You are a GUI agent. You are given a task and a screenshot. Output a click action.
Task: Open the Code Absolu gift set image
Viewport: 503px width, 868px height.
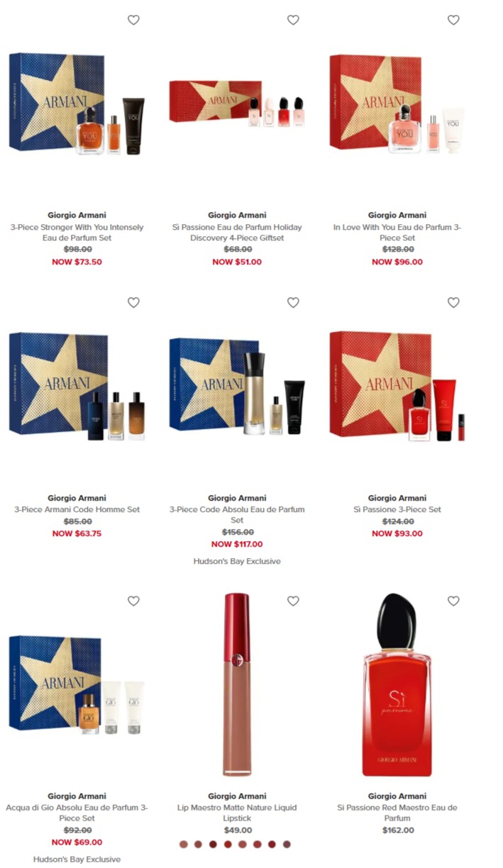(x=237, y=386)
